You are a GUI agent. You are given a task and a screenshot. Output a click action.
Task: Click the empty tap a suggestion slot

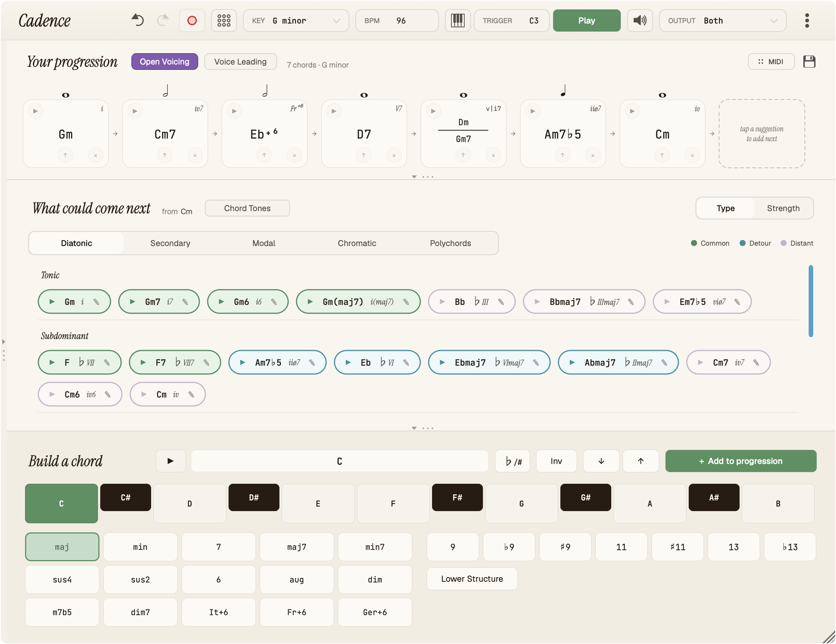(762, 134)
